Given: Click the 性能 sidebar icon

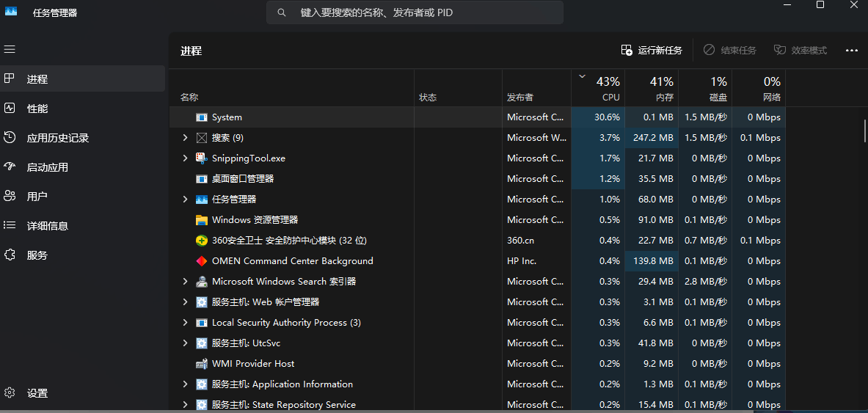Looking at the screenshot, I should [10, 108].
